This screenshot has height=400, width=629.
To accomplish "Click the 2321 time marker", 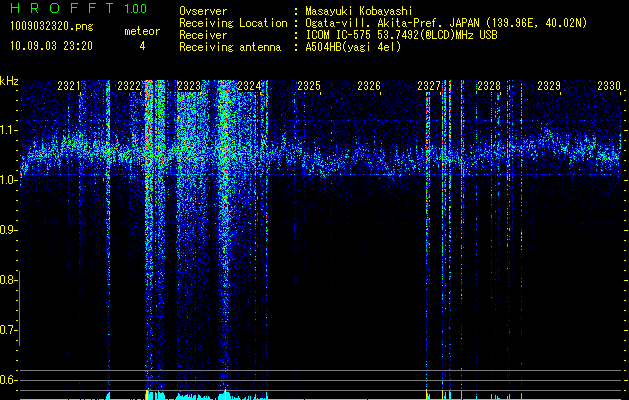I will (69, 85).
